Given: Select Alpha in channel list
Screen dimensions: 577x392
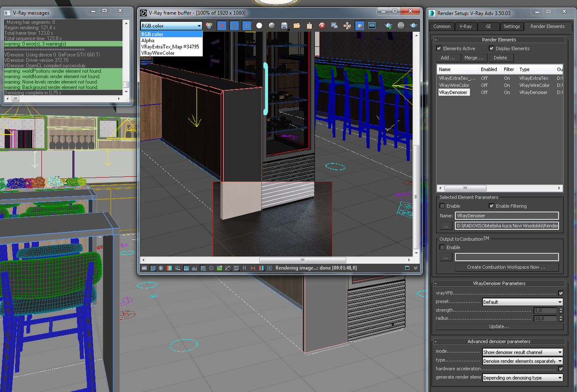Looking at the screenshot, I should point(171,40).
